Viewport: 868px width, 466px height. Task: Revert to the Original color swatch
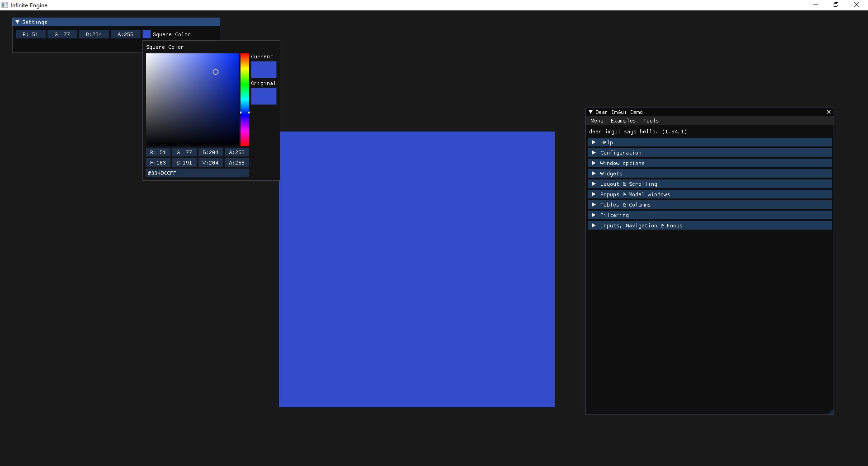click(264, 96)
